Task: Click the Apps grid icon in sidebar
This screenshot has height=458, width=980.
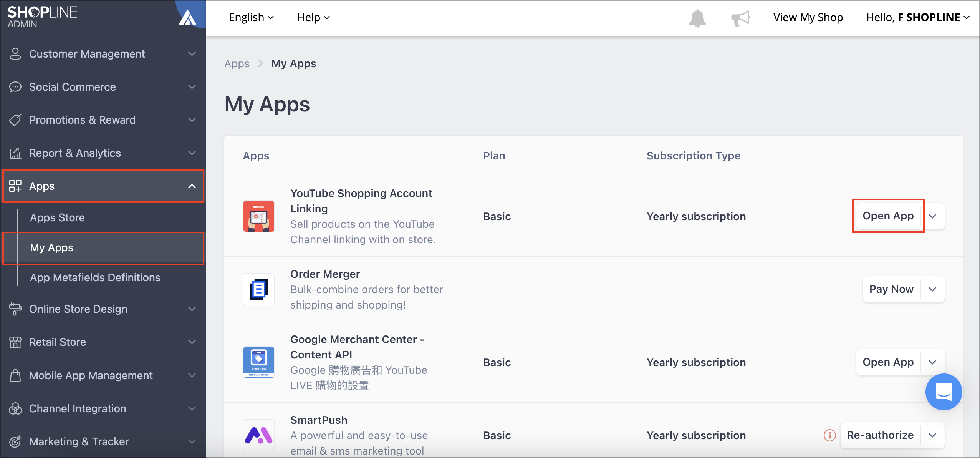Action: tap(15, 186)
